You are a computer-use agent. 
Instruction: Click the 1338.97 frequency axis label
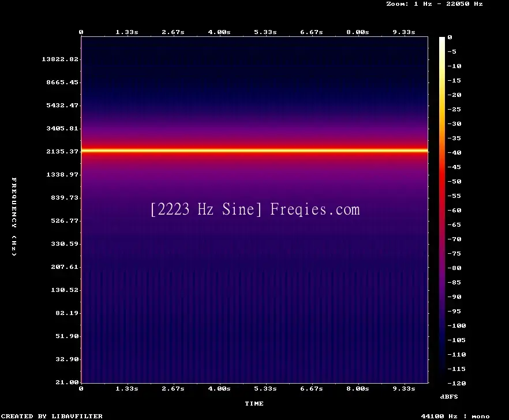[x=62, y=174]
